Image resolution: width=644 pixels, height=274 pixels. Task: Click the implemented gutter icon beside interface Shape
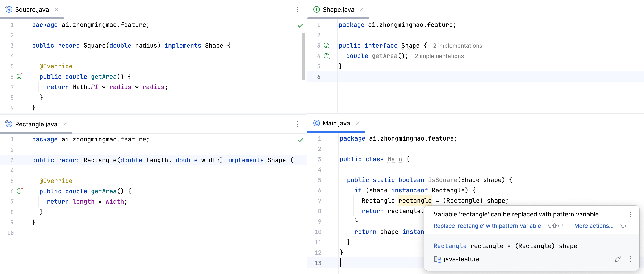(327, 46)
